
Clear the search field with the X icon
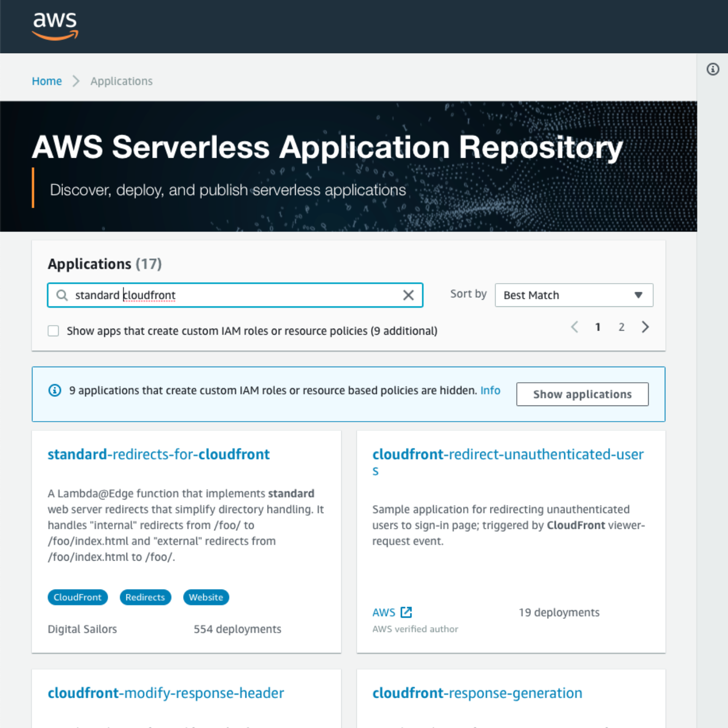click(408, 295)
